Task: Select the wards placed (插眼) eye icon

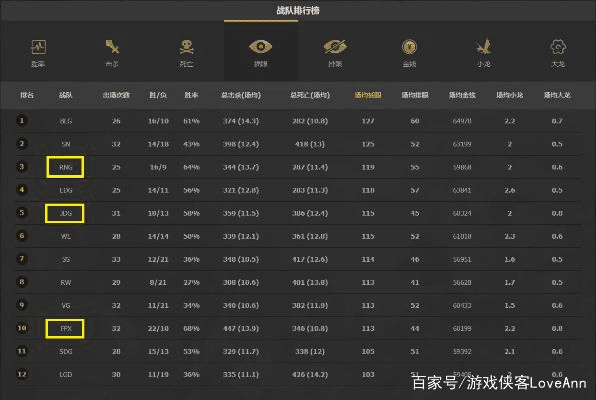Action: pyautogui.click(x=260, y=47)
